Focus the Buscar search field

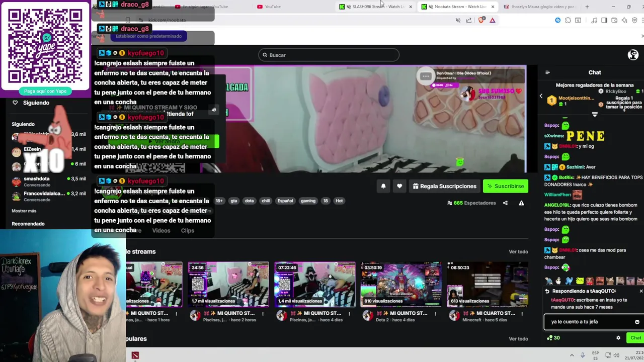(329, 55)
